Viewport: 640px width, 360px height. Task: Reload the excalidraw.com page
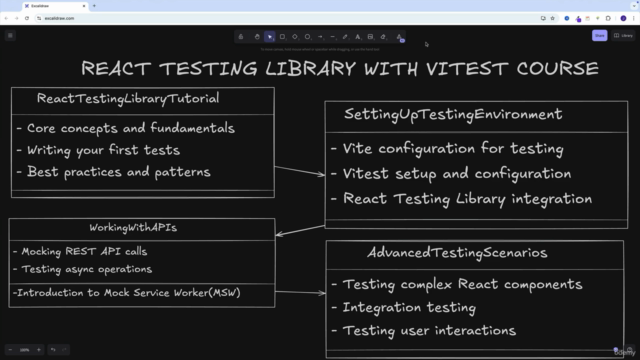pyautogui.click(x=27, y=18)
